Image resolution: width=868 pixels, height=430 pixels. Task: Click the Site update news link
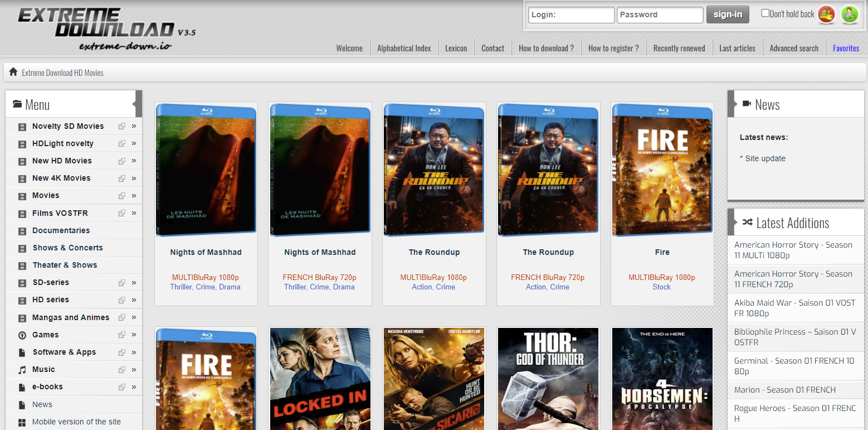tap(765, 158)
